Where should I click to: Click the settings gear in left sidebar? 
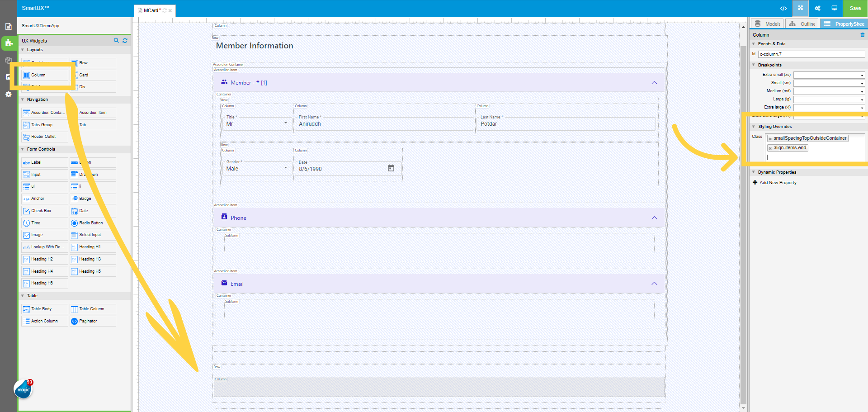point(8,94)
